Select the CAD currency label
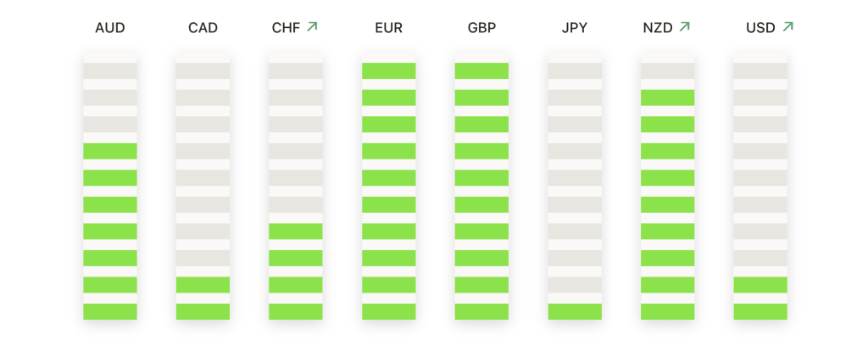The width and height of the screenshot is (868, 346). (203, 28)
